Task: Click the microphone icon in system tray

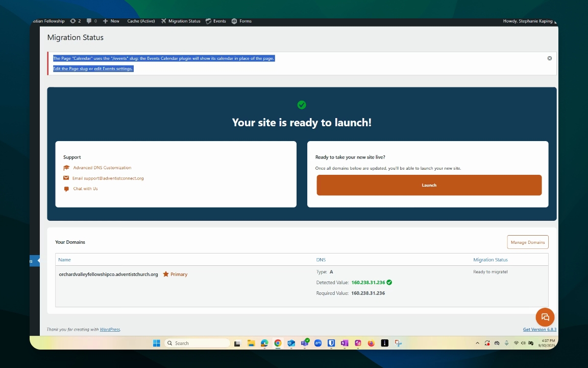Action: 506,343
